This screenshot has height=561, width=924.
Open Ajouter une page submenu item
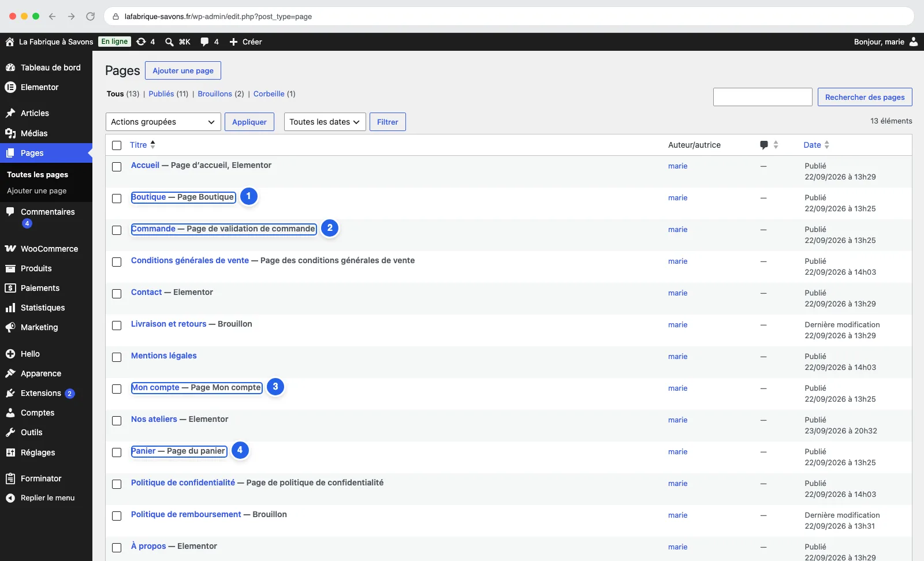click(37, 191)
